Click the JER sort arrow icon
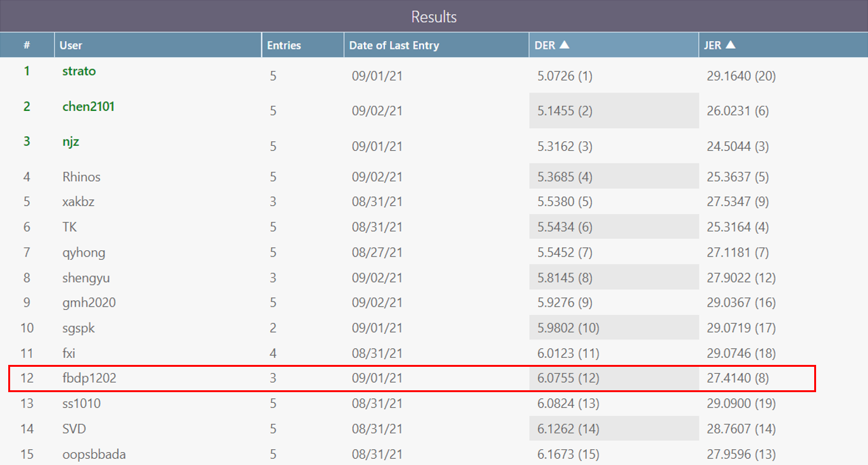 click(730, 45)
